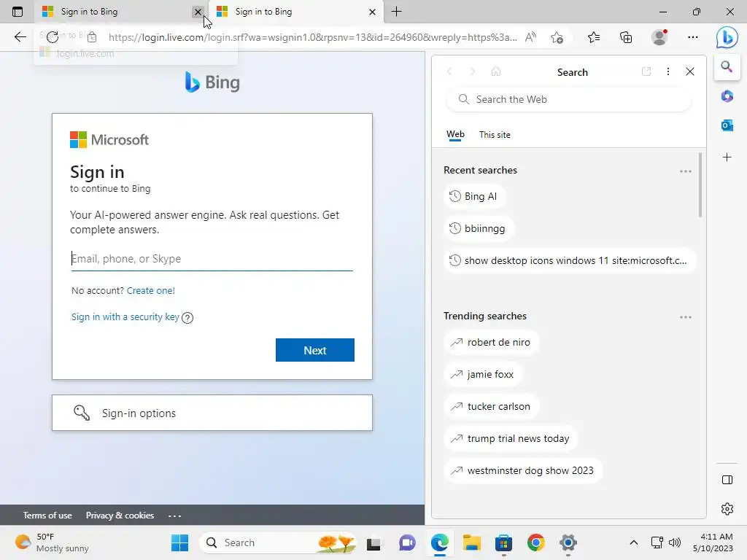Select trending search tucker carlson

tap(491, 406)
